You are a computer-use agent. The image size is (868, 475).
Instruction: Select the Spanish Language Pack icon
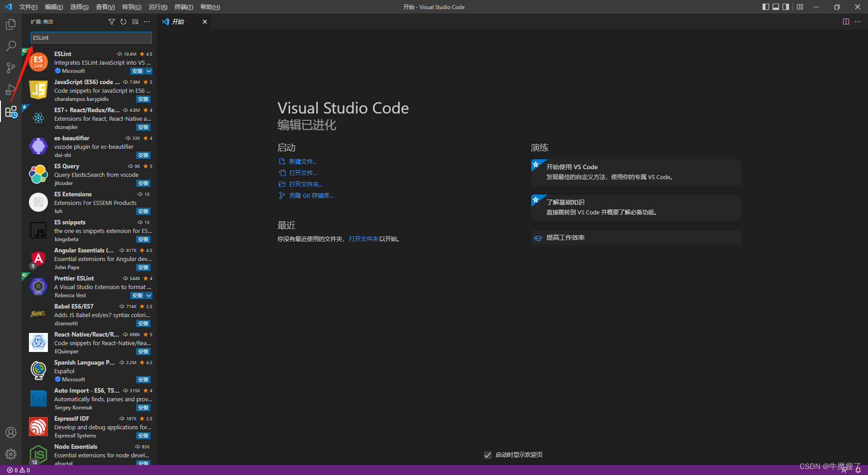(x=38, y=370)
